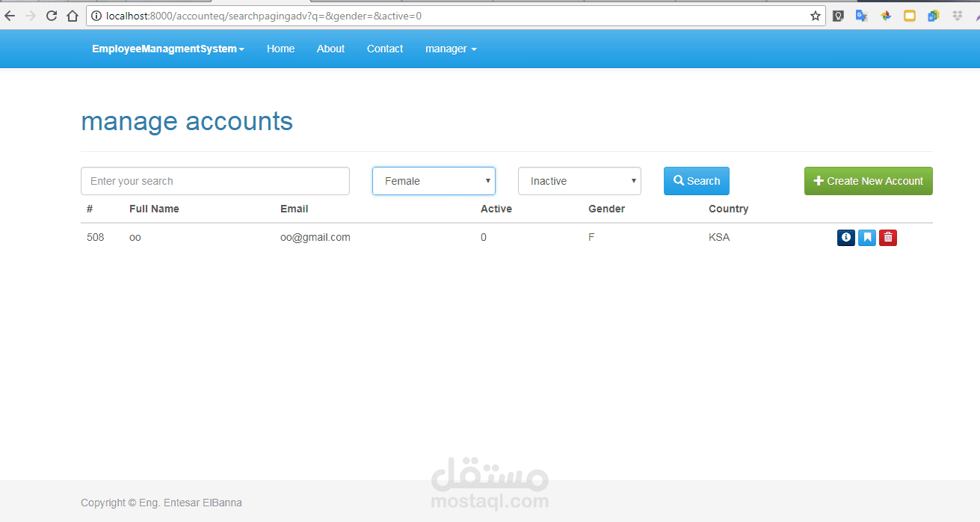Click the # column header
980x522 pixels.
coord(90,209)
